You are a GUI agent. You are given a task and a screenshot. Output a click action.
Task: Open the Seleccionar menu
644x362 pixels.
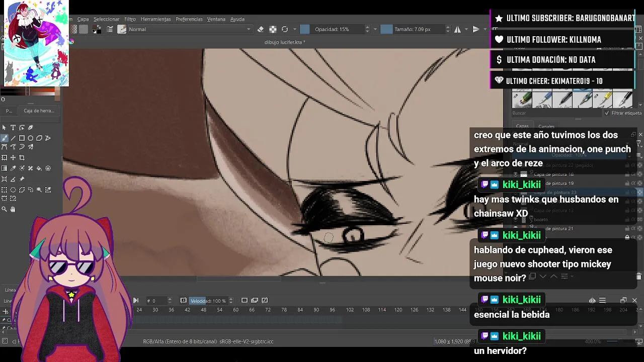[x=107, y=19]
